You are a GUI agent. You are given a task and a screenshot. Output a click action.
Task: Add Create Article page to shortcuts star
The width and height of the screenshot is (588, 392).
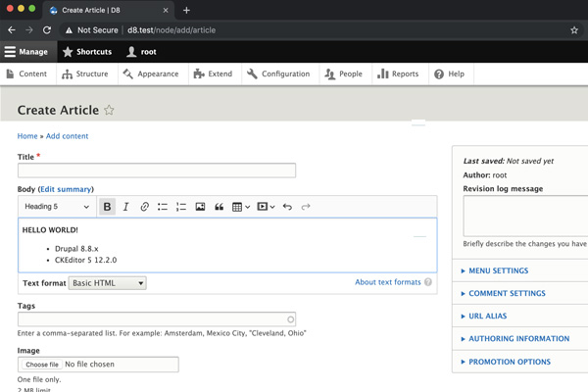pyautogui.click(x=109, y=111)
